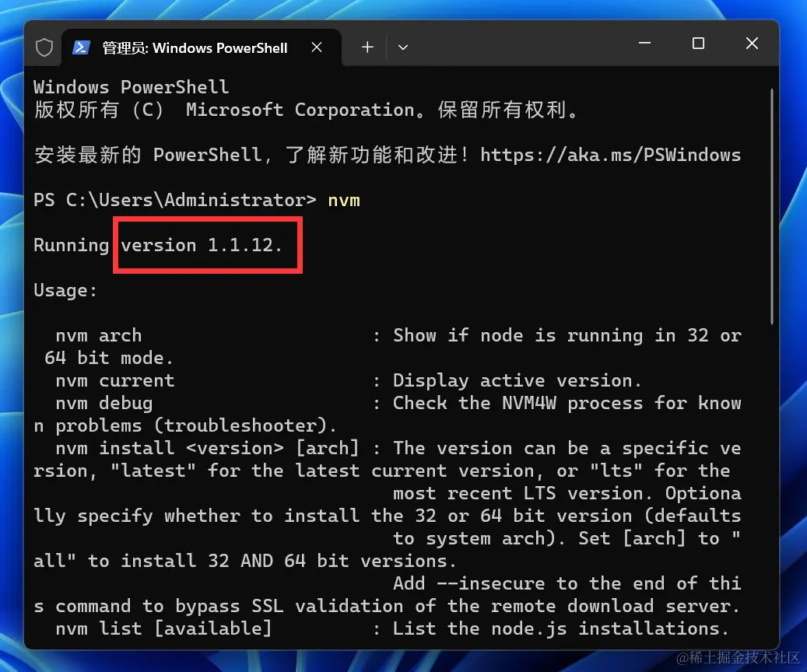The image size is (807, 672).
Task: Click the 'PS C:\Users\Administrator>' prompt
Action: click(x=175, y=200)
